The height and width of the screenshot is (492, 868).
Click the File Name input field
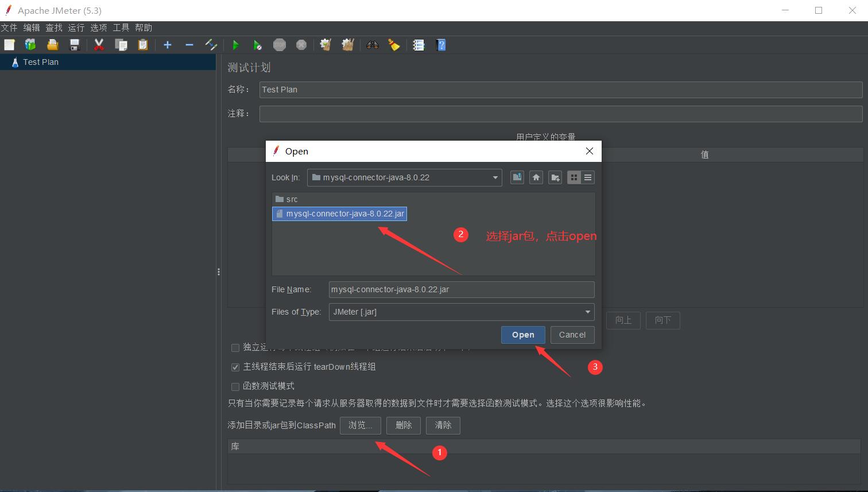tap(462, 289)
